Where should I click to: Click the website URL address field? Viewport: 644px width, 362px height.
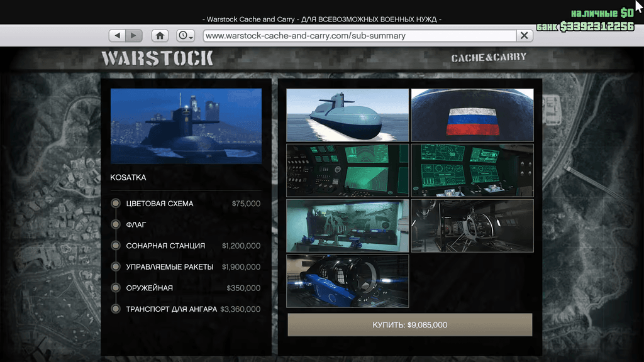pos(360,36)
